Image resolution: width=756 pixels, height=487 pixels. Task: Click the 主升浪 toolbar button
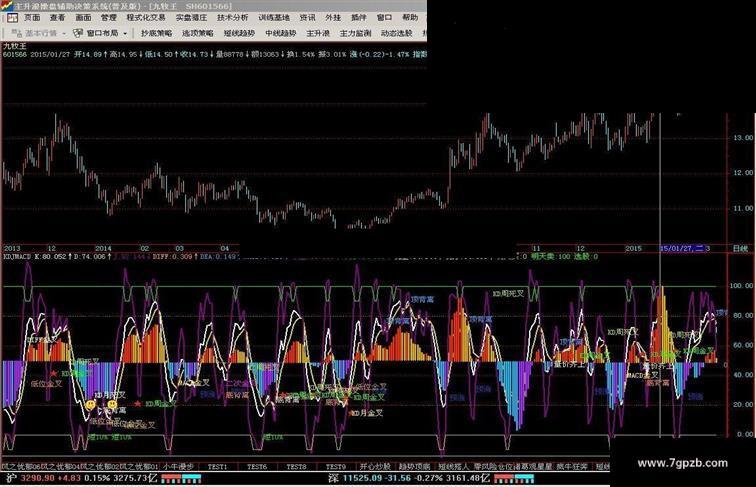click(x=318, y=33)
